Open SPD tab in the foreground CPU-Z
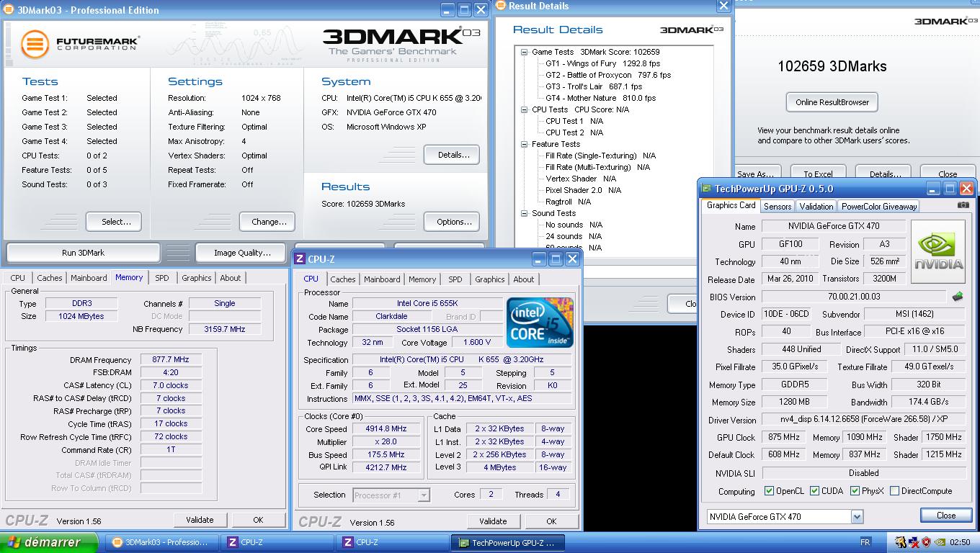980x553 pixels. pos(455,279)
